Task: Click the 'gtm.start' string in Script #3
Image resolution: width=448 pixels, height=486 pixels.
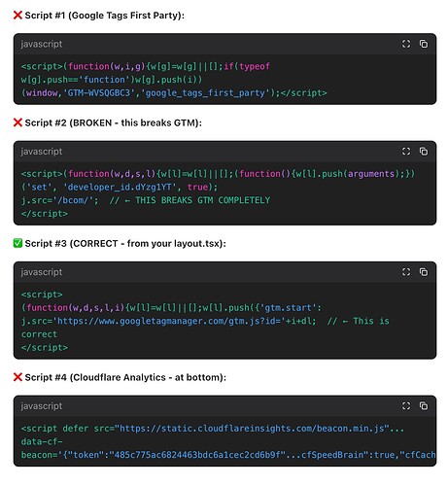Action: click(288, 308)
